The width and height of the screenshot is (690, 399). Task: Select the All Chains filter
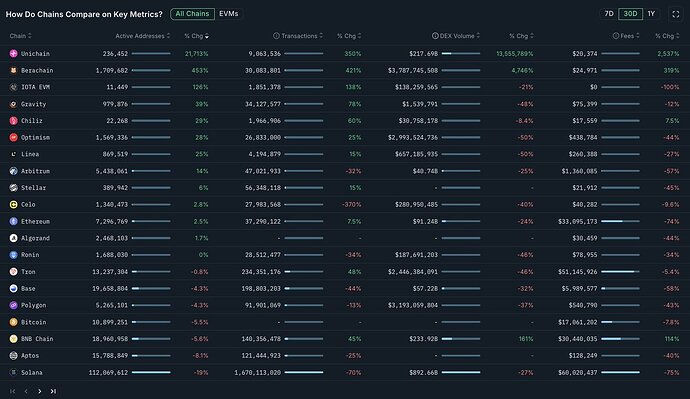pyautogui.click(x=192, y=14)
